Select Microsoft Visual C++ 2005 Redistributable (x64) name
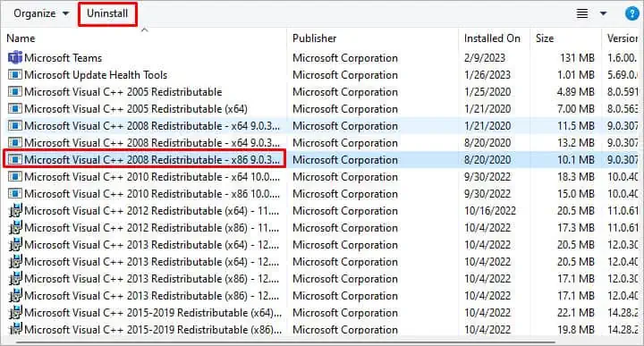Screen dimensions: 644x346 click(x=136, y=109)
